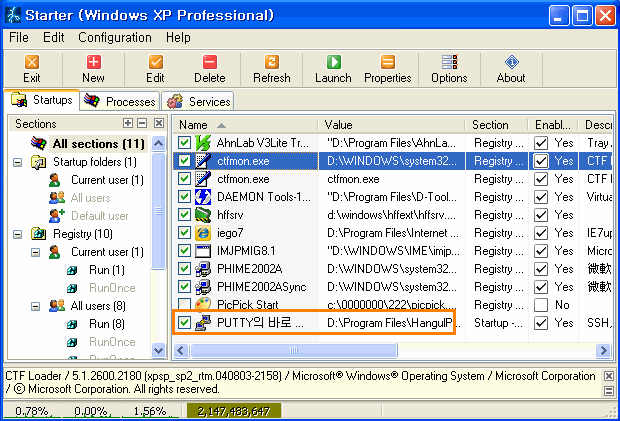Uncheck the iego7 name checkbox
Screen dimensions: 620x421
point(184,232)
